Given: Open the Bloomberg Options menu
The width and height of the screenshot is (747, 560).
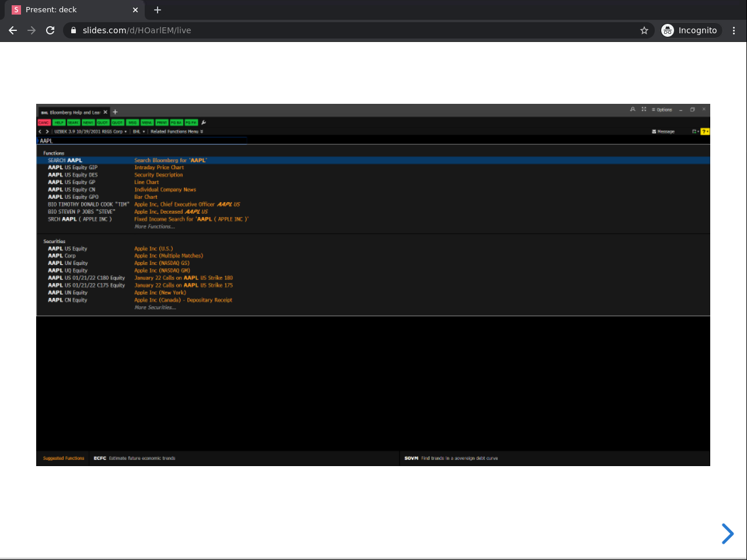Looking at the screenshot, I should click(x=662, y=110).
